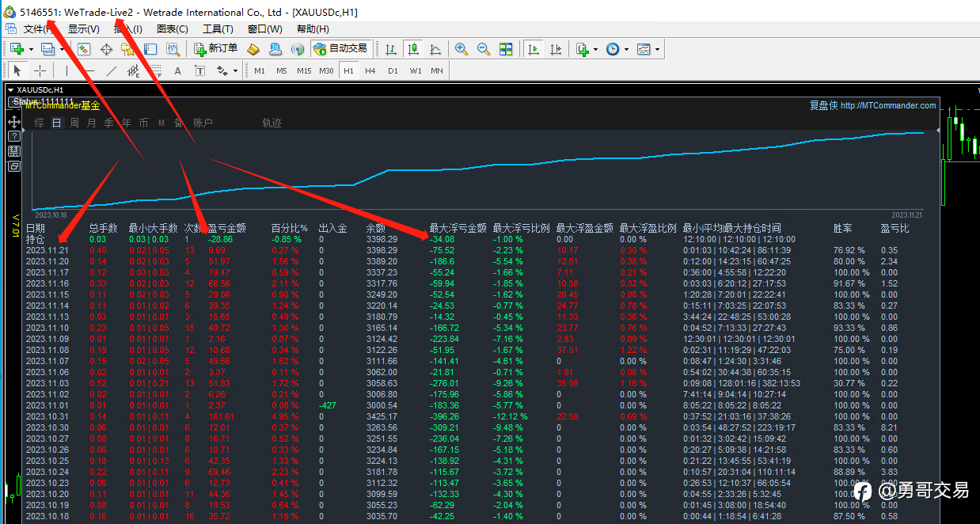This screenshot has height=524, width=980.
Task: Select the horizontal line drawing tool
Action: click(89, 70)
